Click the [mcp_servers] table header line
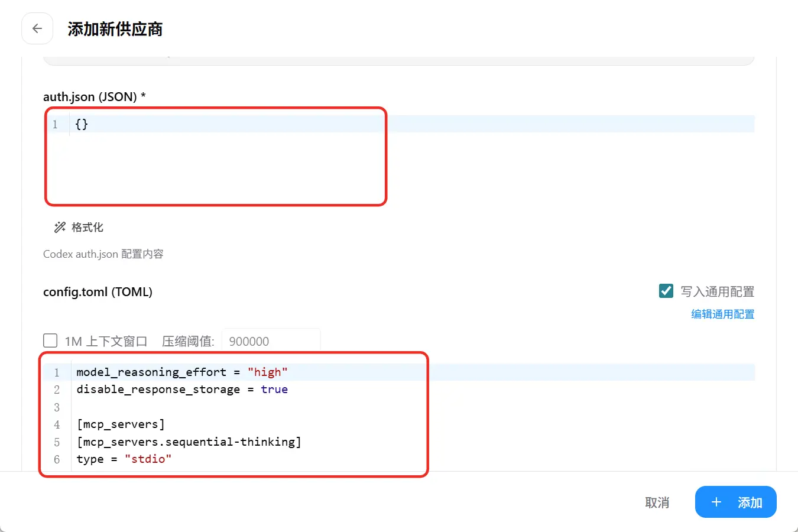Image resolution: width=798 pixels, height=532 pixels. [121, 424]
